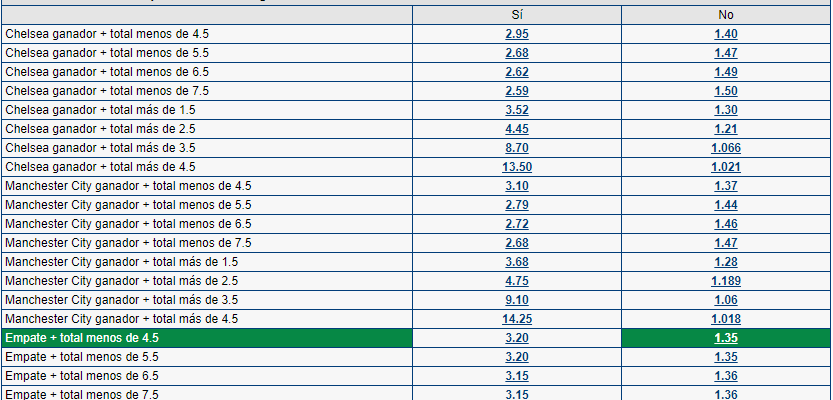
Task: Select Sí odds 3.52 for Chelsea más de 1.5
Action: point(516,110)
